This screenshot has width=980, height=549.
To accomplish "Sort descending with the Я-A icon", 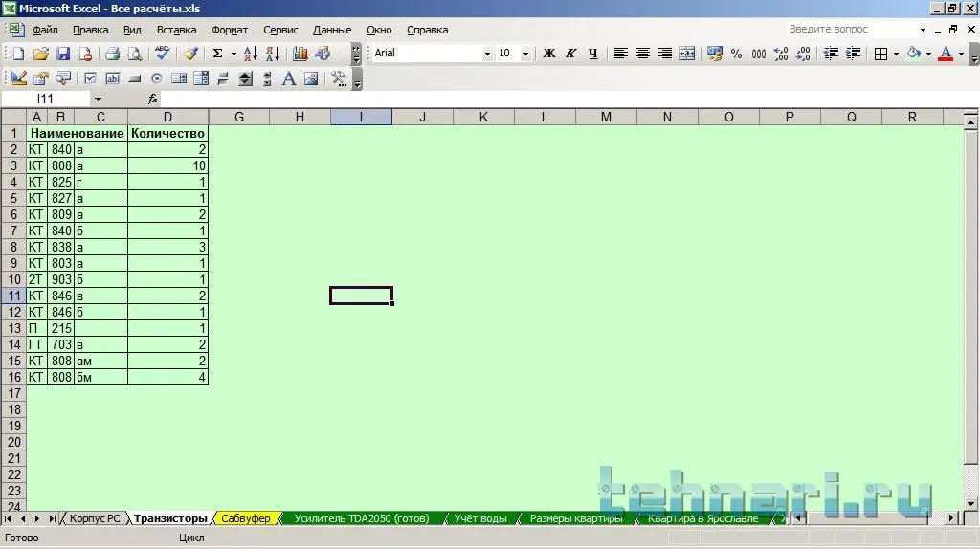I will [273, 54].
